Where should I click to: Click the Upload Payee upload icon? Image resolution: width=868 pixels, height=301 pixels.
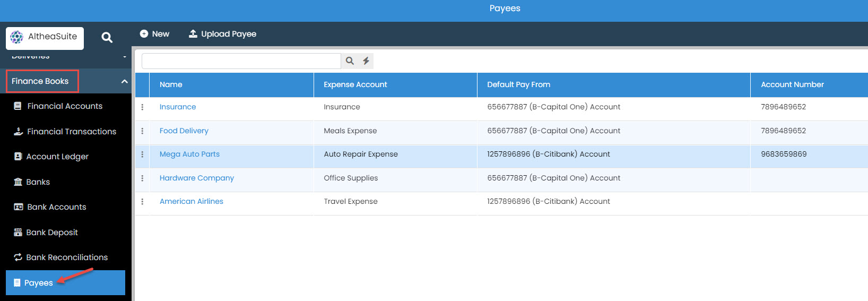pyautogui.click(x=193, y=33)
